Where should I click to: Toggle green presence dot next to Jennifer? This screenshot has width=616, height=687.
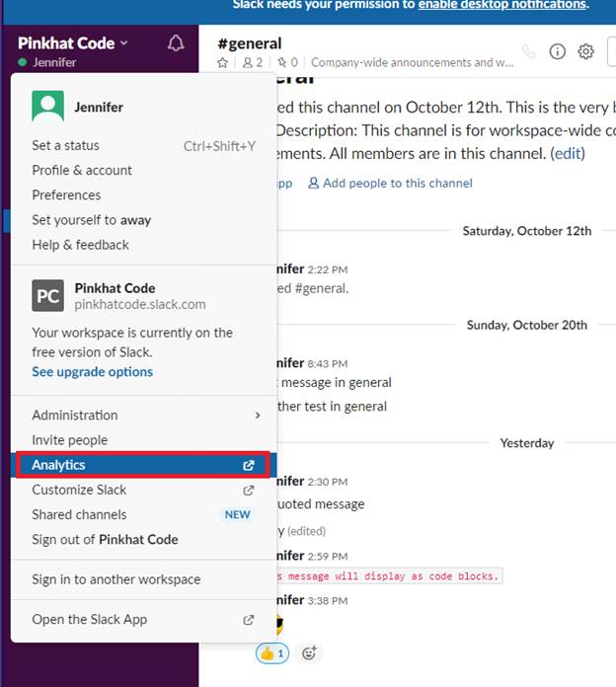point(23,62)
